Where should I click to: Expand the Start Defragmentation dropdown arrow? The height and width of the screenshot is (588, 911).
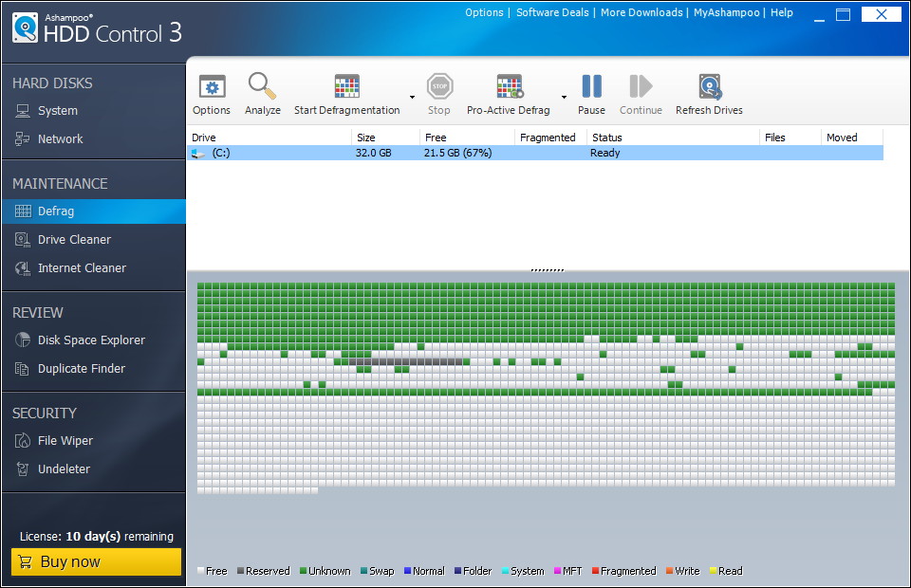(x=412, y=97)
